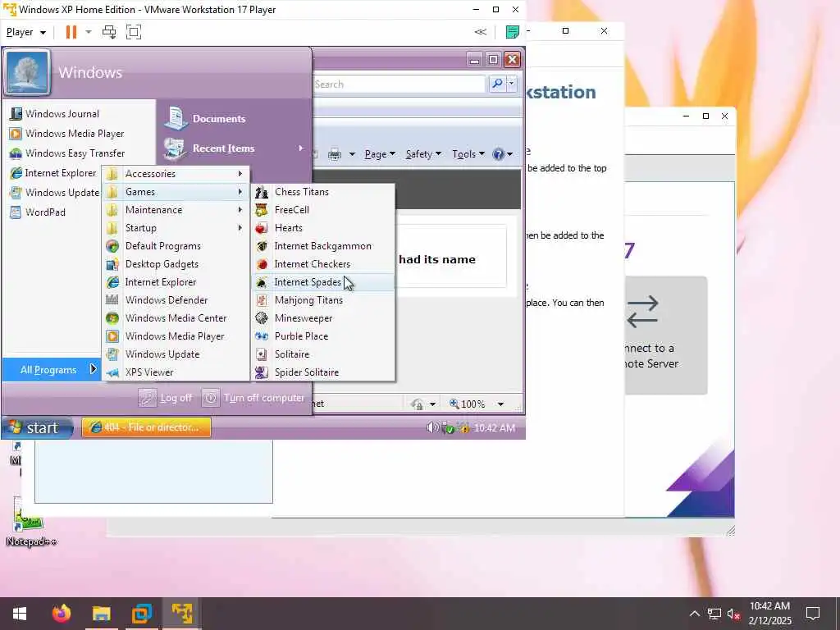Expand the Accessories folder submenu
Screen dimensions: 840x630
click(x=176, y=174)
